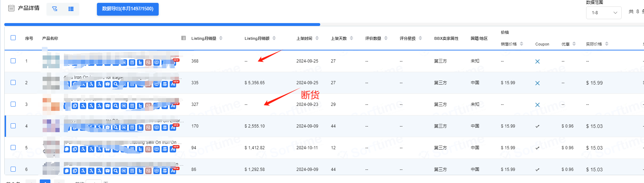Click the AI icon in row 6
Viewport: 644px width, 183px height.
pos(173,171)
